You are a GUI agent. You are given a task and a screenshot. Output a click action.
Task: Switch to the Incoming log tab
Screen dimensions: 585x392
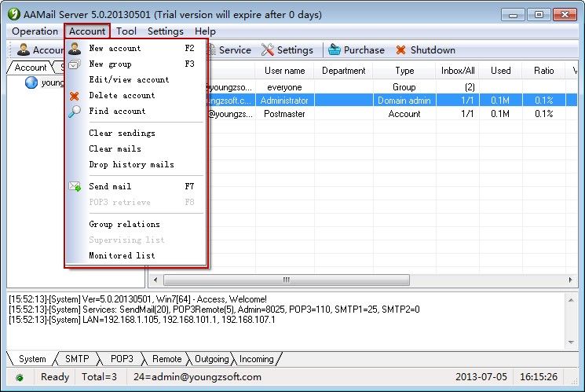pos(256,359)
